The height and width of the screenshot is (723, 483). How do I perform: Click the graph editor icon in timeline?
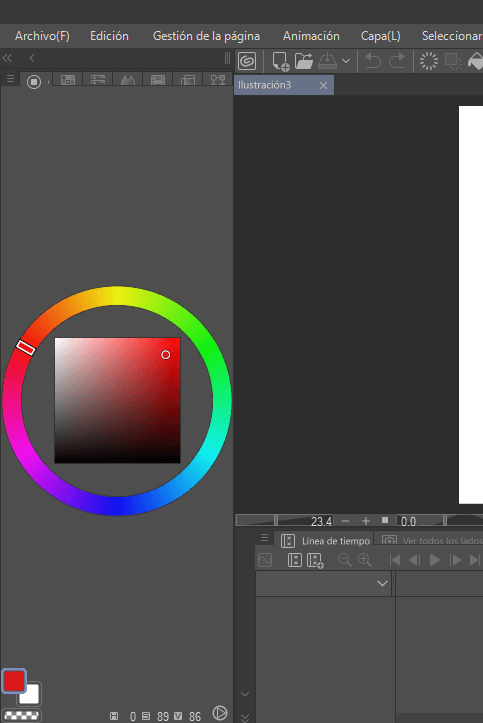[265, 560]
